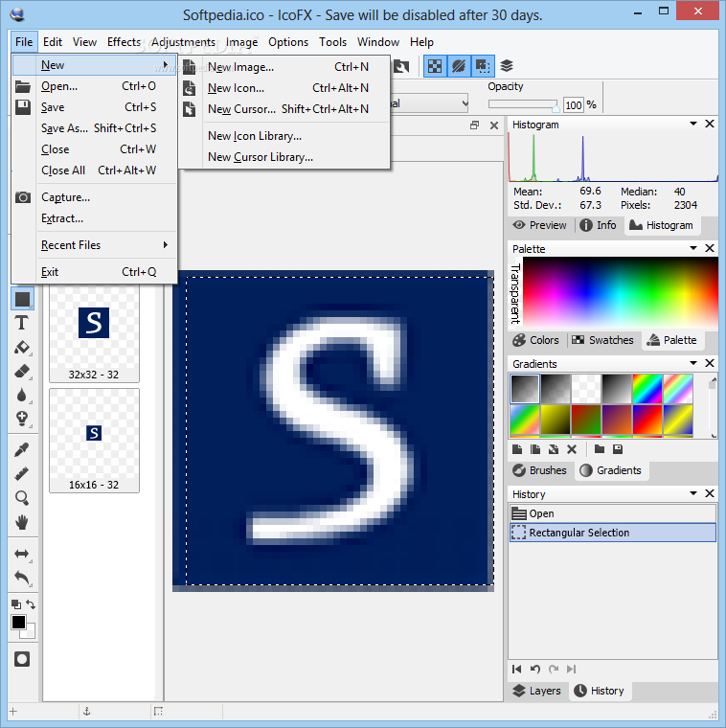Switch to the Info tab
This screenshot has height=728, width=726.
[x=599, y=225]
